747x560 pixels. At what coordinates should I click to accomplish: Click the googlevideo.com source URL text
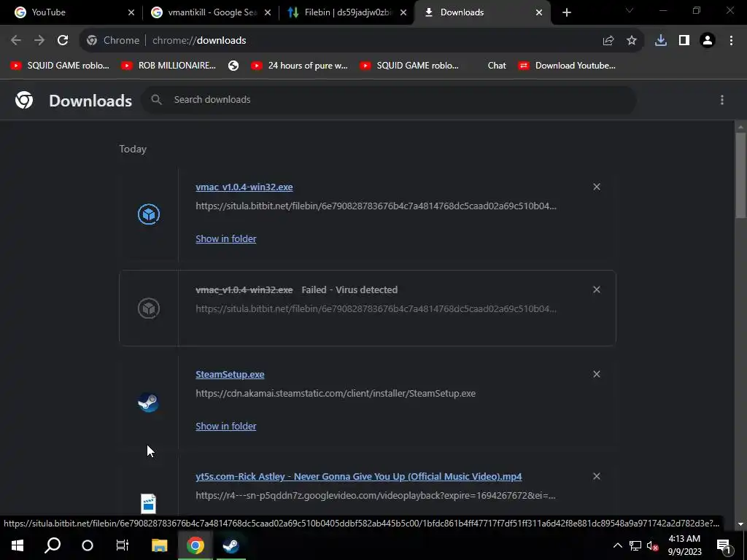[x=376, y=496]
